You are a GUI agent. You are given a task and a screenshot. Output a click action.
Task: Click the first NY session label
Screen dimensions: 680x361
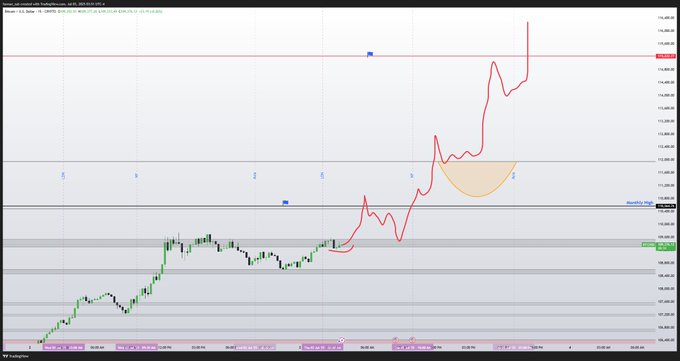point(136,176)
